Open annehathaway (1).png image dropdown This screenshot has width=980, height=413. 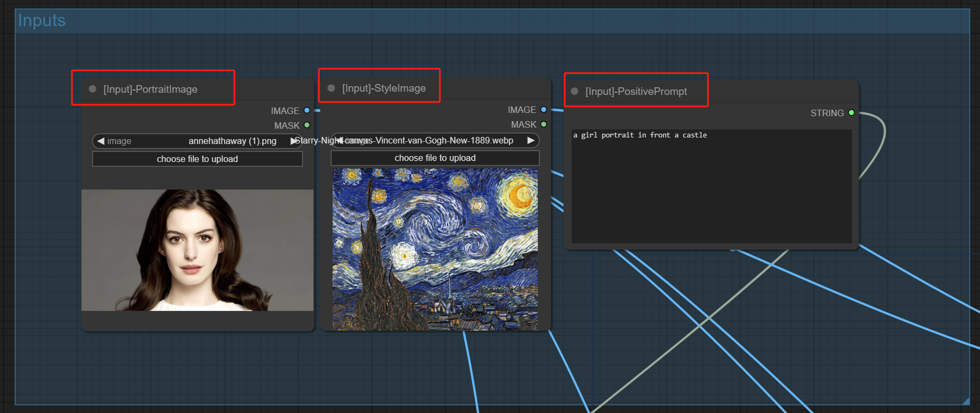(197, 141)
